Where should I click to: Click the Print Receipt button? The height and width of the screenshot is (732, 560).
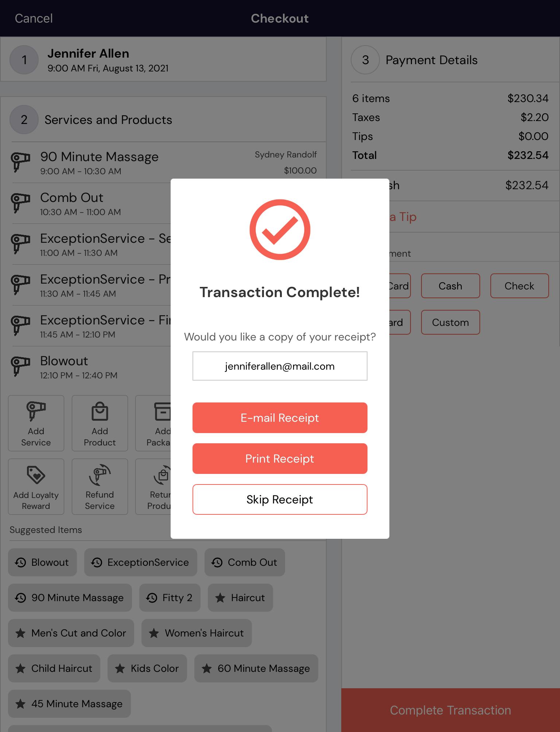pyautogui.click(x=280, y=459)
